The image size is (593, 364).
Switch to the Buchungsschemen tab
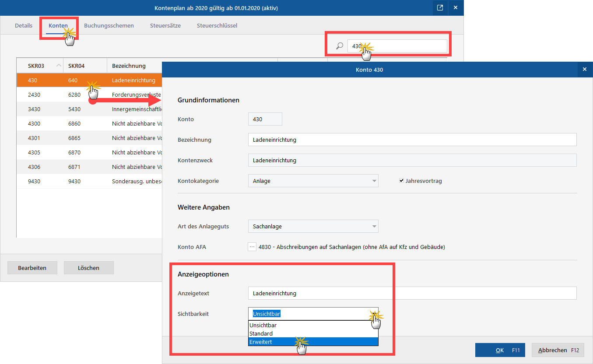click(109, 25)
